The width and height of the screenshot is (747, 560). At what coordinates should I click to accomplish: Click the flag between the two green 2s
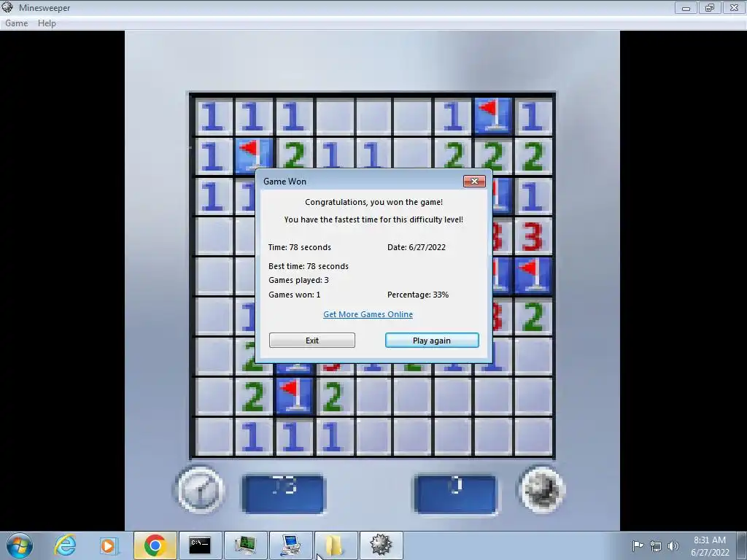[x=294, y=394]
